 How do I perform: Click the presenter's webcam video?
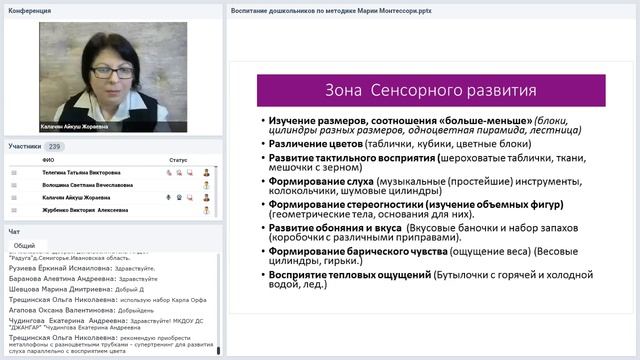point(113,77)
